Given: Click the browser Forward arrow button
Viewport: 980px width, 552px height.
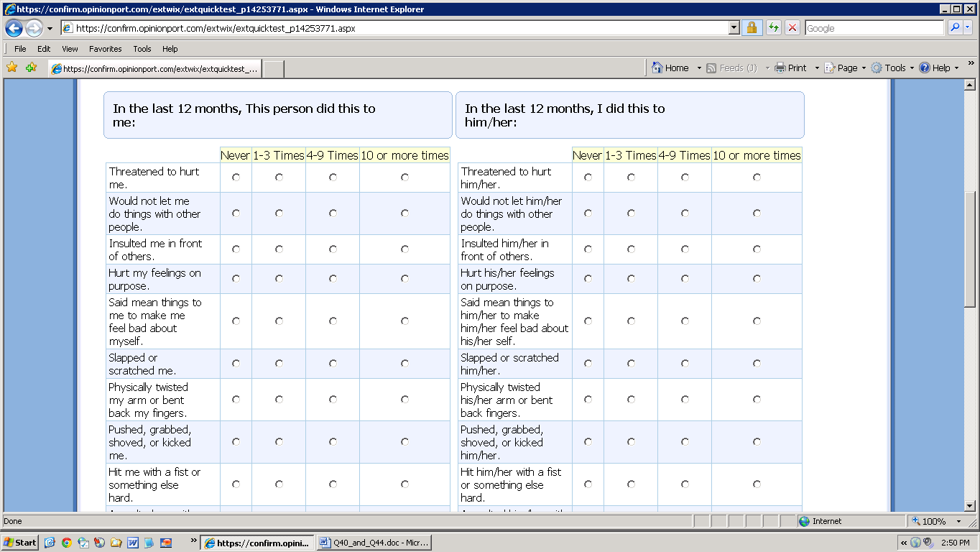Looking at the screenshot, I should pyautogui.click(x=34, y=29).
